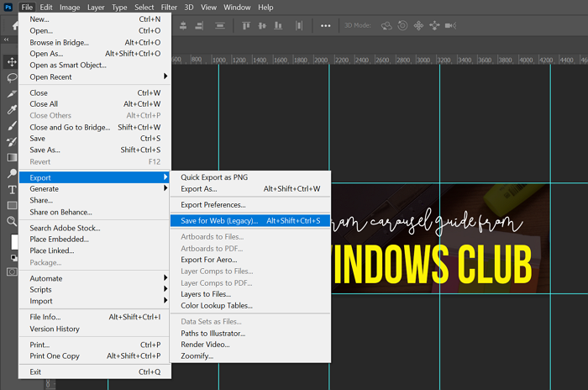This screenshot has height=390, width=588.
Task: Click the horizontal ruler
Action: tap(378, 61)
